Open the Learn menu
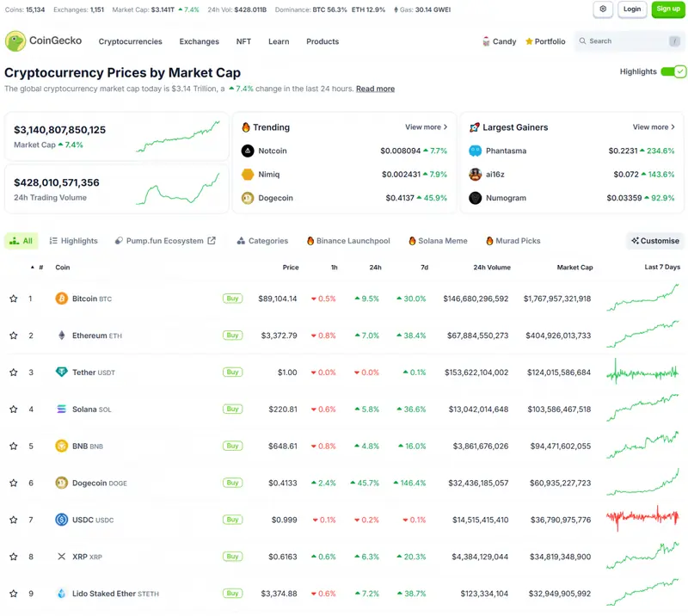The width and height of the screenshot is (688, 616). (279, 41)
